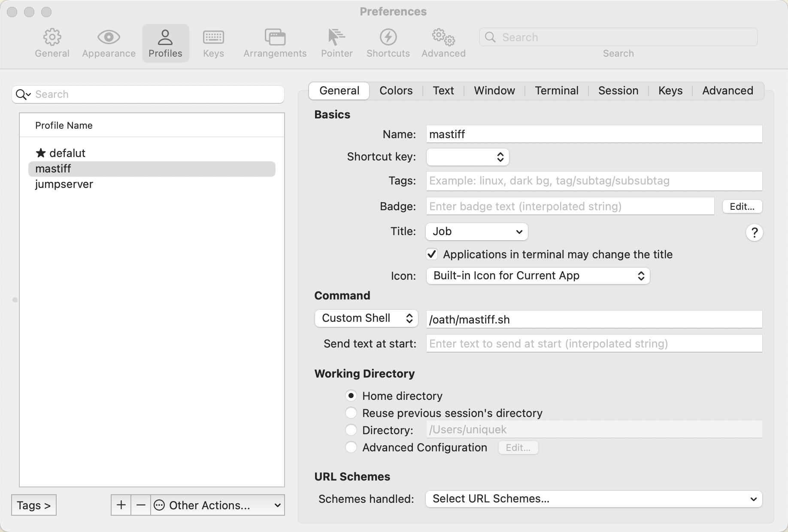This screenshot has width=788, height=532.
Task: Open Arrangements preferences icon
Action: (x=275, y=38)
